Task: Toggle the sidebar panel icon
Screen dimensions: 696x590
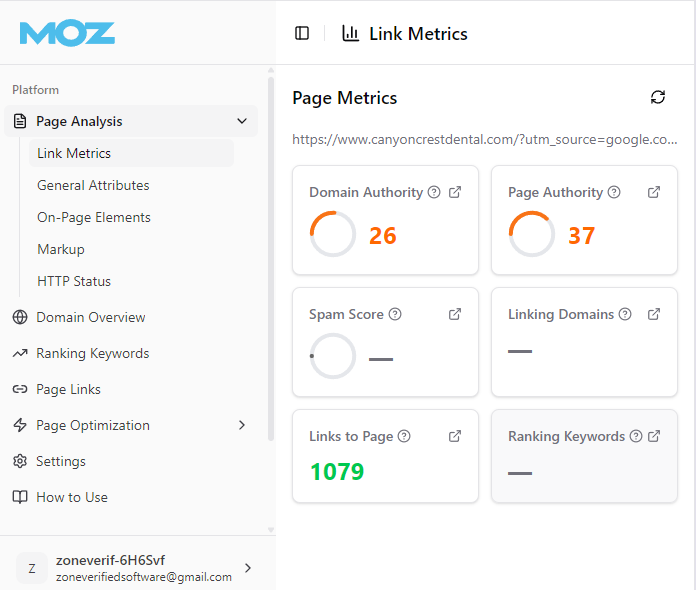Action: click(302, 33)
